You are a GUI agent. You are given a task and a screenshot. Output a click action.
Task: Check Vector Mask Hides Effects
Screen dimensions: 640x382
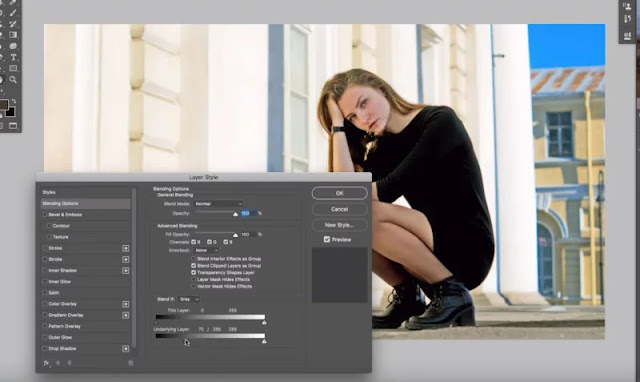(x=194, y=286)
